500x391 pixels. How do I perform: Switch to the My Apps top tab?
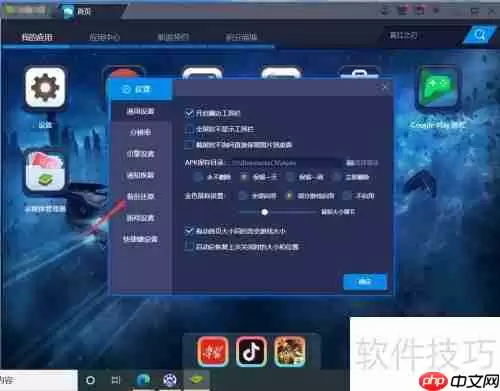[37, 37]
